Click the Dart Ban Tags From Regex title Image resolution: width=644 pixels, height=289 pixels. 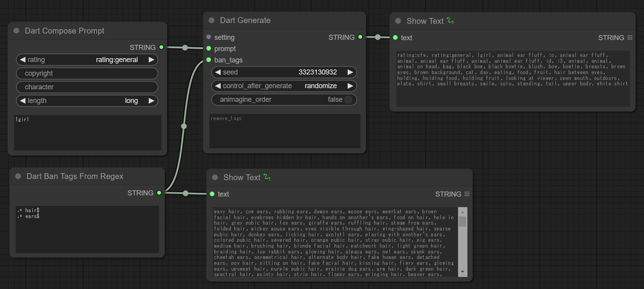pyautogui.click(x=75, y=176)
